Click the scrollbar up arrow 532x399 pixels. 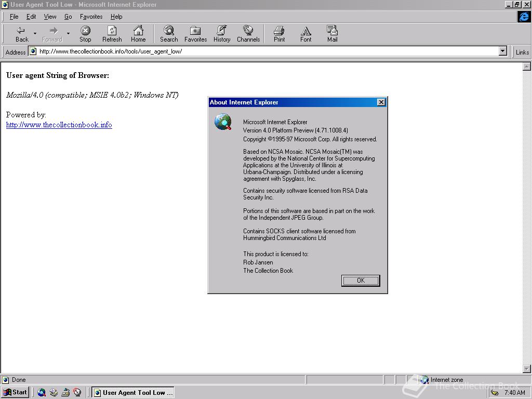coord(527,66)
